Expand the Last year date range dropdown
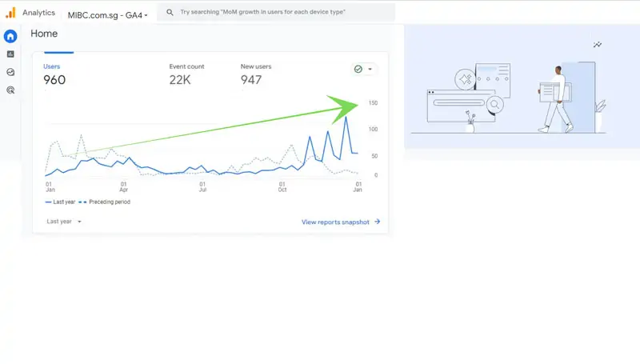Image resolution: width=640 pixels, height=364 pixels. click(64, 222)
